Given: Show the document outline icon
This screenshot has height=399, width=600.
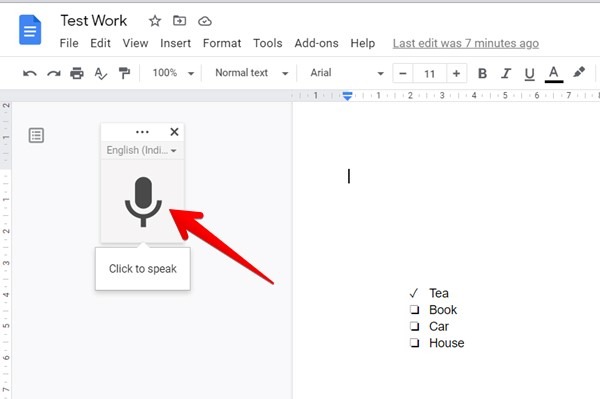Looking at the screenshot, I should click(36, 135).
